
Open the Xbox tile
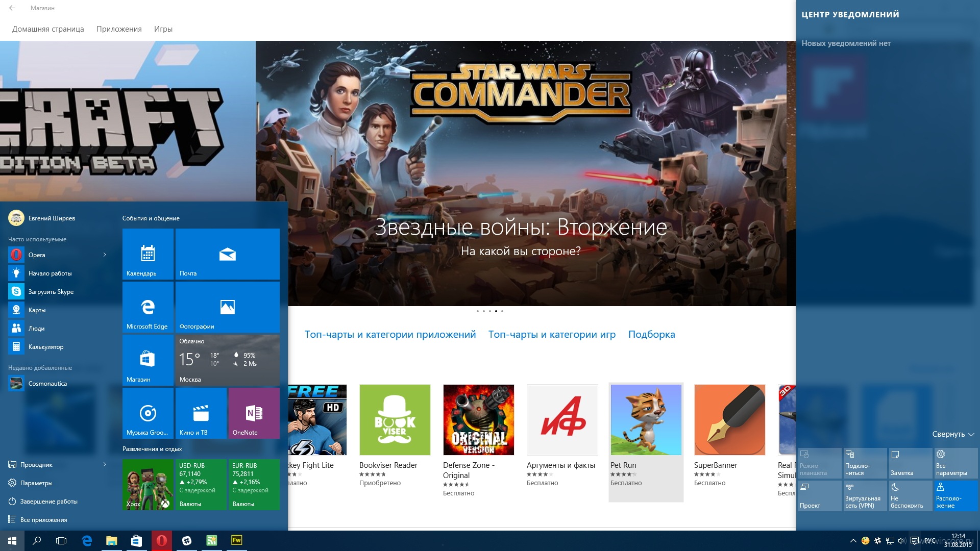148,485
